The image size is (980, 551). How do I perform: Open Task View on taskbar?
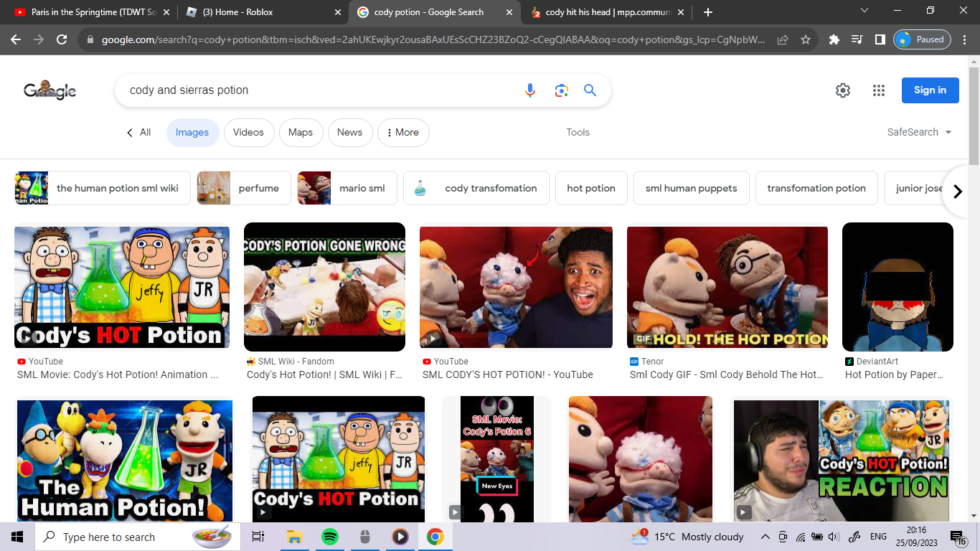tap(258, 537)
